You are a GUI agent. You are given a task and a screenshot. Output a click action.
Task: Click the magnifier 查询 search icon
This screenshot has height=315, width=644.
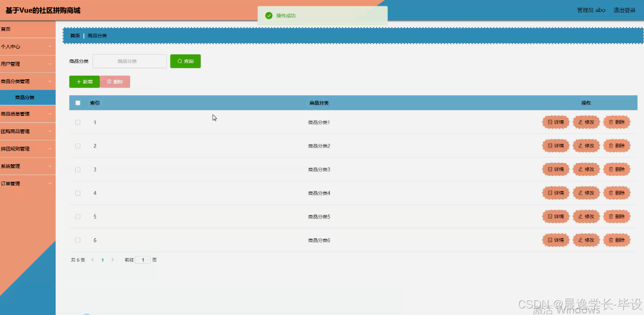[179, 61]
